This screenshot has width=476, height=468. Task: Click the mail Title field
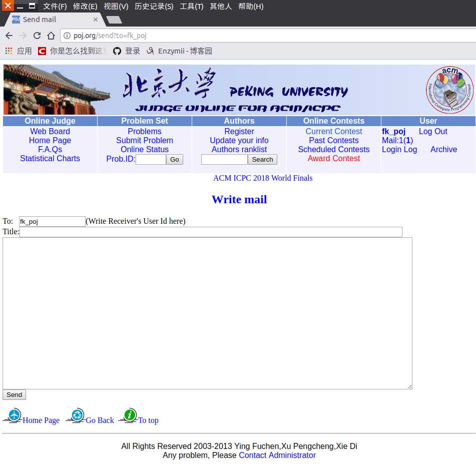(211, 232)
